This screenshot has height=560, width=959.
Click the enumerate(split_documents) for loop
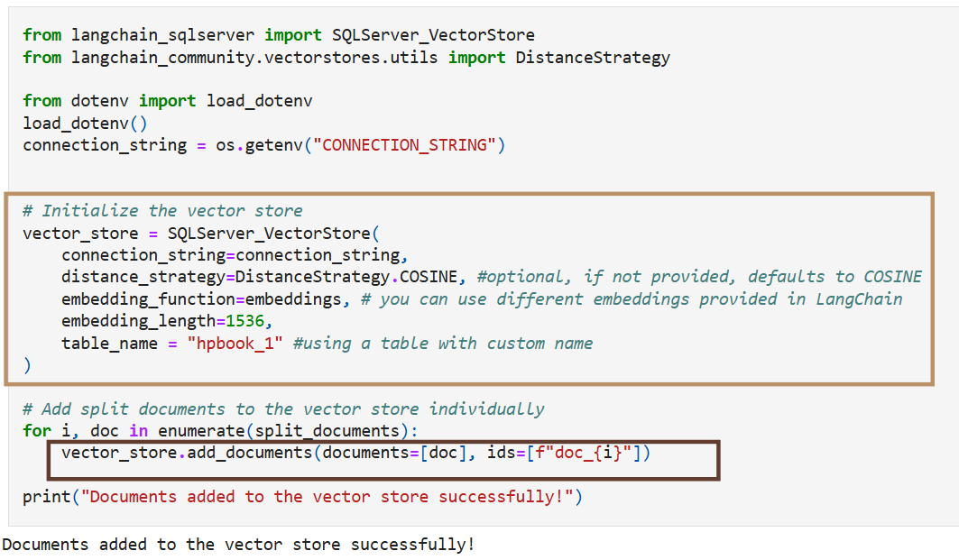[x=280, y=430]
